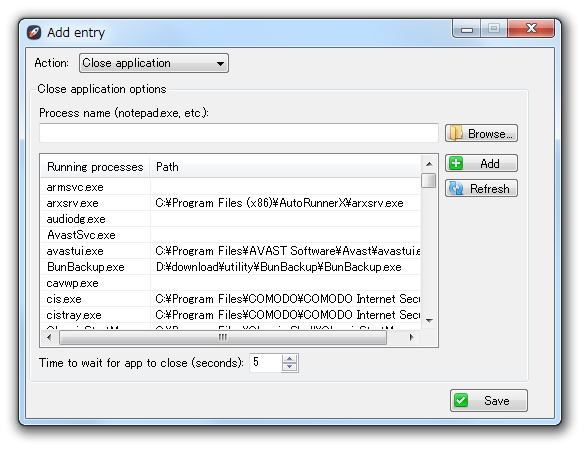Click the blue Refresh arrows icon
This screenshot has height=449, width=584.
pos(456,188)
